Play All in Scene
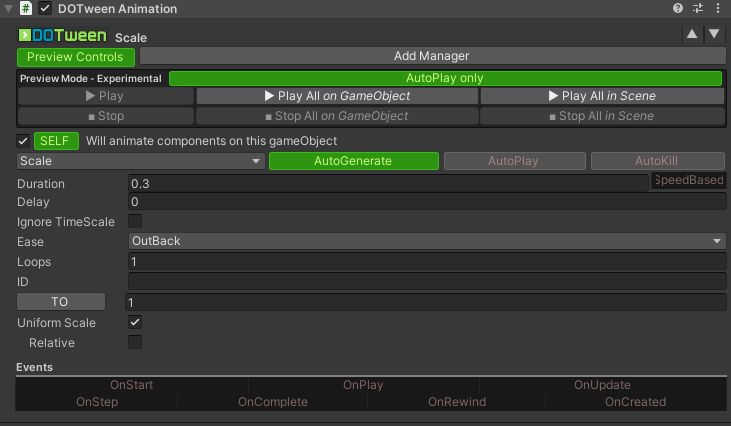Viewport: 731px width, 426px height. [x=602, y=96]
